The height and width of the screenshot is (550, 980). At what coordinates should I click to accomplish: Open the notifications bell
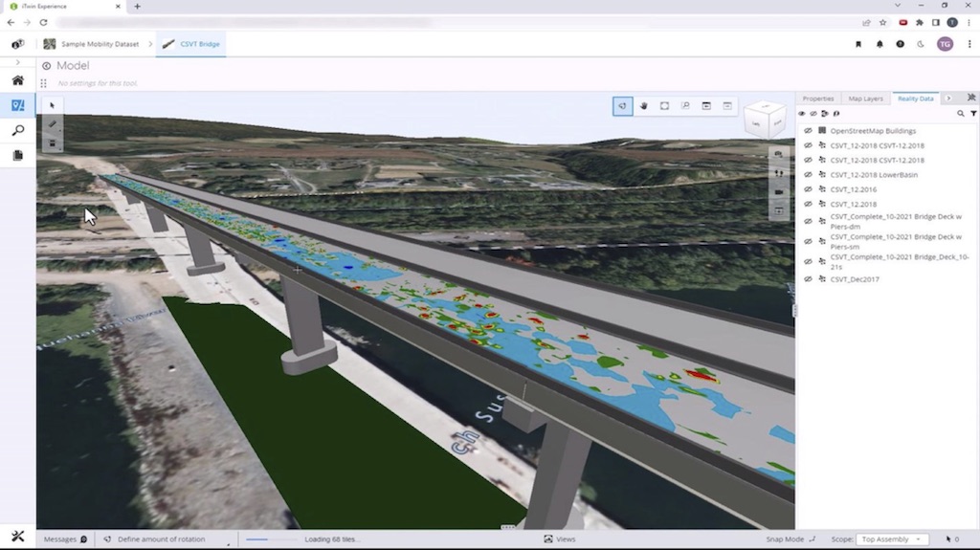pyautogui.click(x=880, y=44)
